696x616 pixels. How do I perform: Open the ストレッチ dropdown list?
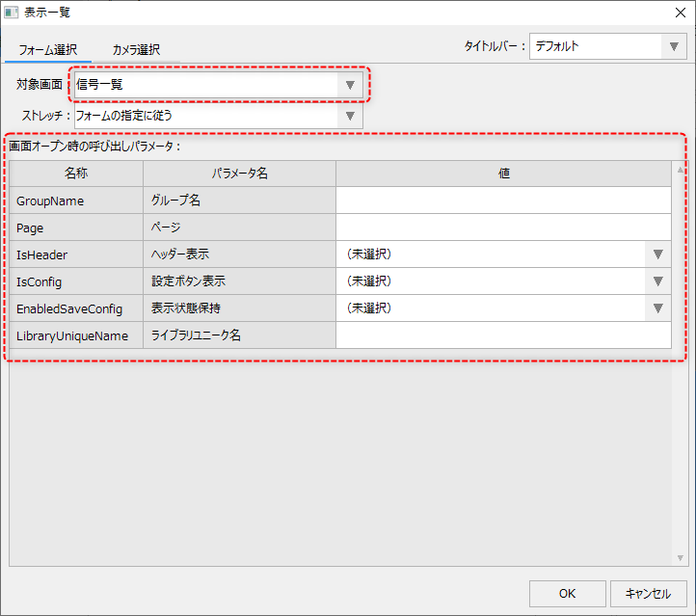coord(350,116)
